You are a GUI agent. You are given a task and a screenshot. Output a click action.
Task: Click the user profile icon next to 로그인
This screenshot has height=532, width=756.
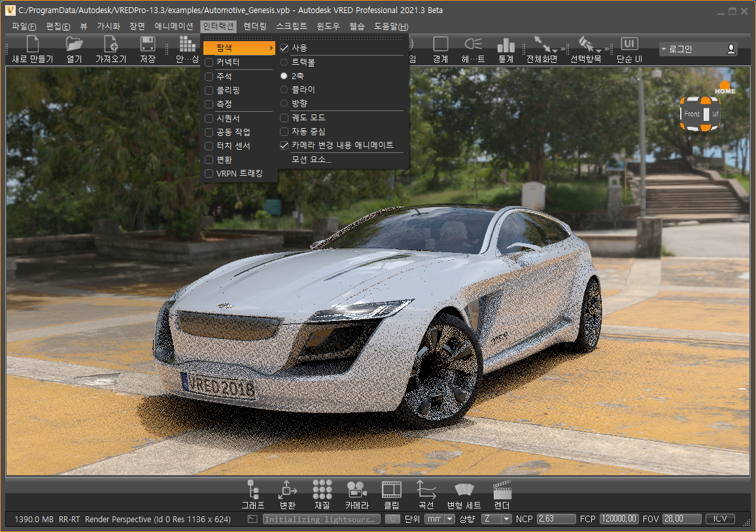point(731,49)
